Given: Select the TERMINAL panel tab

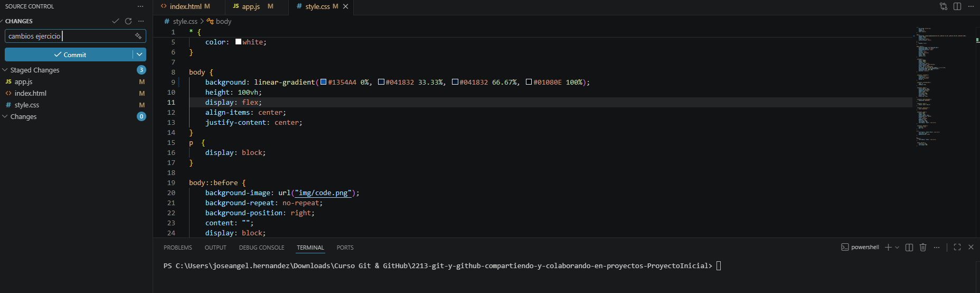Looking at the screenshot, I should [310, 248].
